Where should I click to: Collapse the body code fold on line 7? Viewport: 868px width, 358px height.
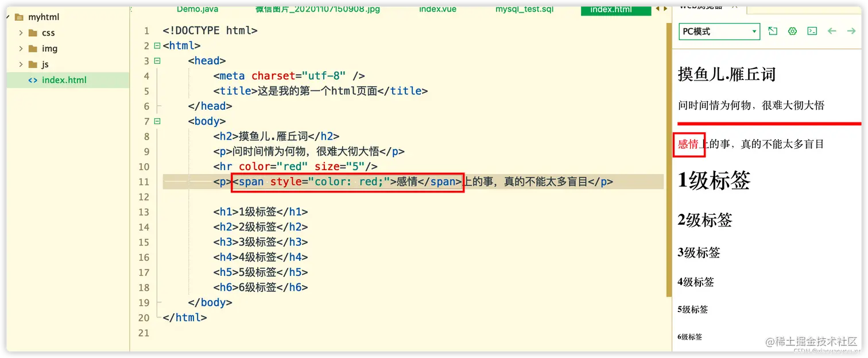[x=157, y=121]
